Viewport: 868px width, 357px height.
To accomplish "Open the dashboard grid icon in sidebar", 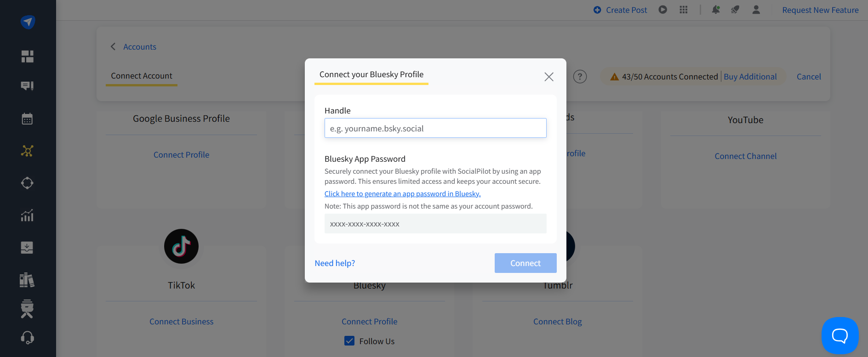I will click(28, 57).
